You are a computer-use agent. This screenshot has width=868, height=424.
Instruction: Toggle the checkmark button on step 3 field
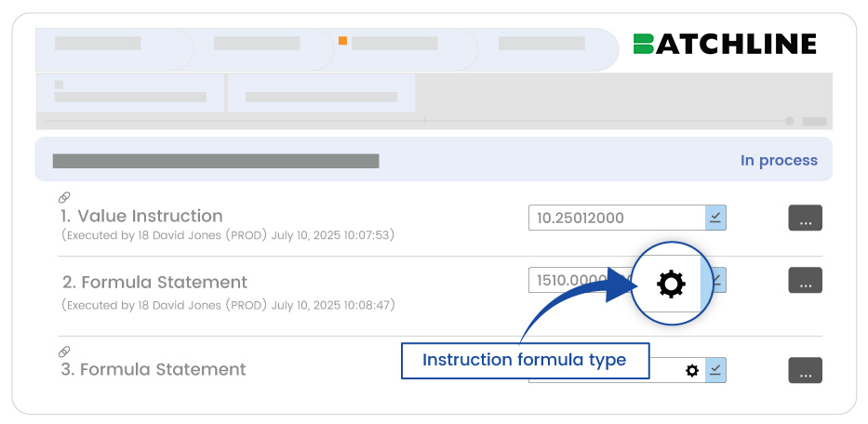pos(715,370)
